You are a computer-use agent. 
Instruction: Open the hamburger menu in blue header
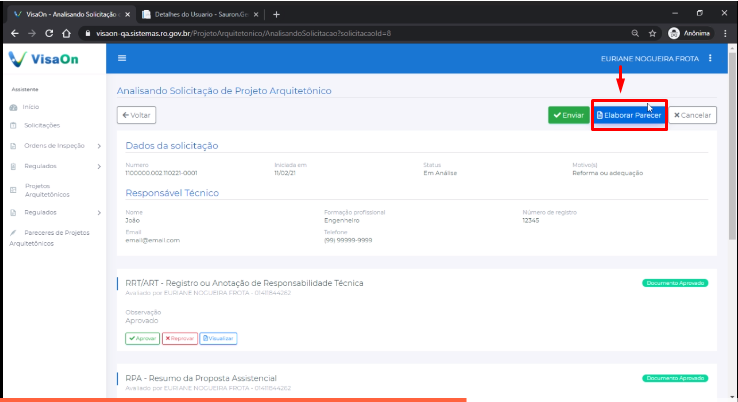pyautogui.click(x=122, y=58)
